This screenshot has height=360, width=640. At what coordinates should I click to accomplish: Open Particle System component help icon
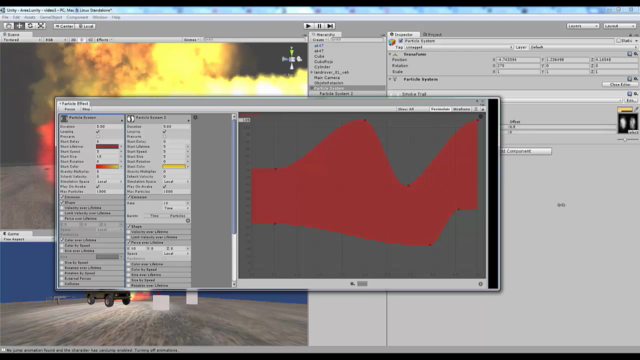(x=629, y=79)
